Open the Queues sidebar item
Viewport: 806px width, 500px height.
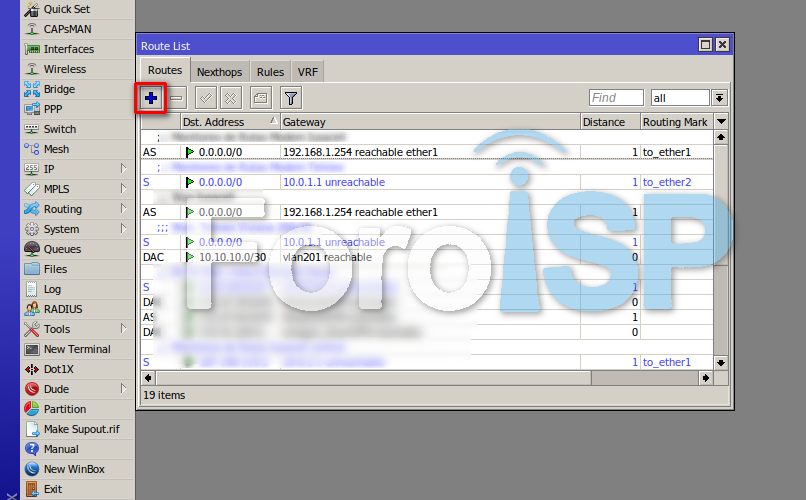62,249
